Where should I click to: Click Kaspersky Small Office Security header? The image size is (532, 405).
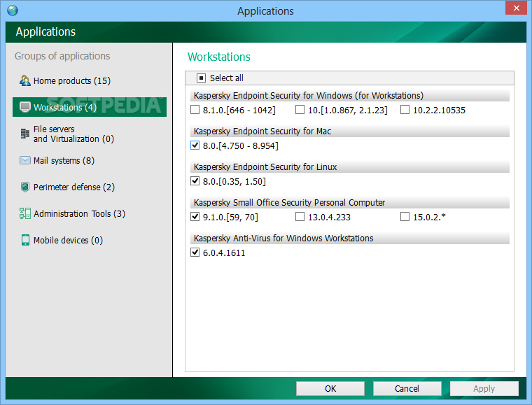click(x=350, y=202)
